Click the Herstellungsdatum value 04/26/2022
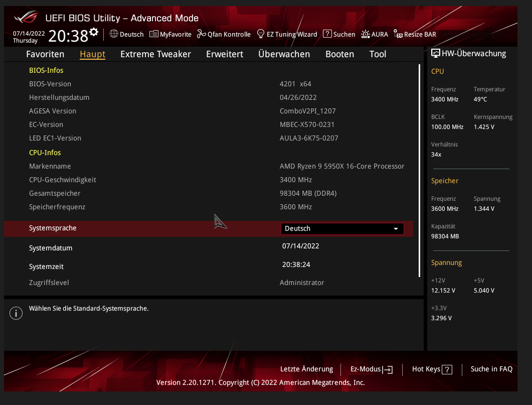The height and width of the screenshot is (405, 532). (x=298, y=97)
